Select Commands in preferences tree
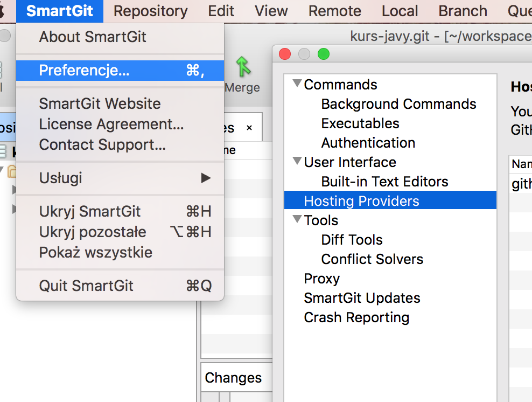Image resolution: width=532 pixels, height=402 pixels. pos(340,85)
